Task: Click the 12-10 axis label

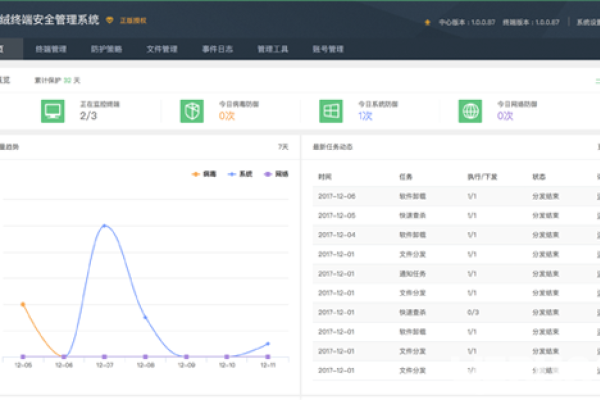Action: coord(227,365)
